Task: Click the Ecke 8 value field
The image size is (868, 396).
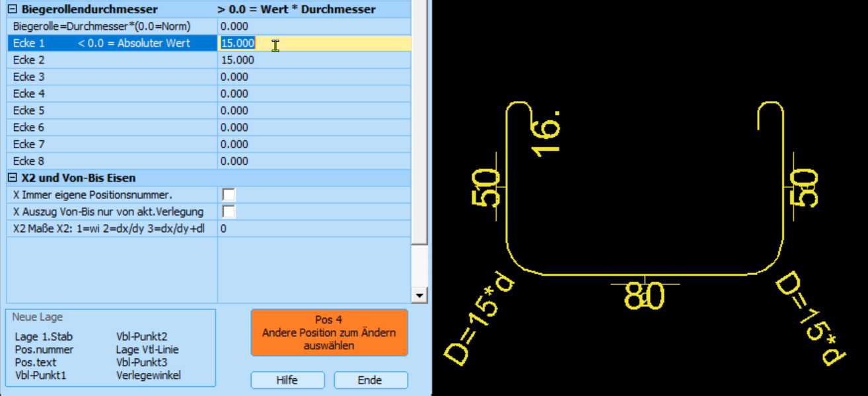Action: click(314, 161)
